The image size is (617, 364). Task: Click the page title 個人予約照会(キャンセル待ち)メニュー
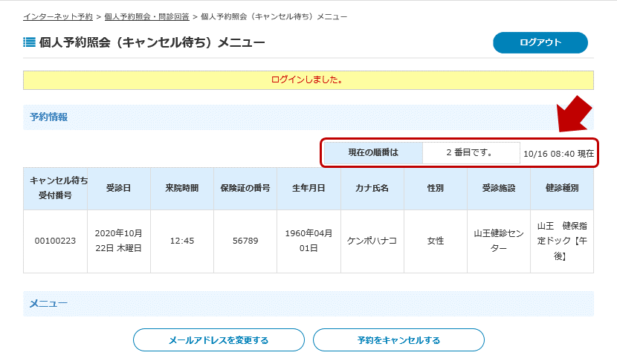[152, 42]
